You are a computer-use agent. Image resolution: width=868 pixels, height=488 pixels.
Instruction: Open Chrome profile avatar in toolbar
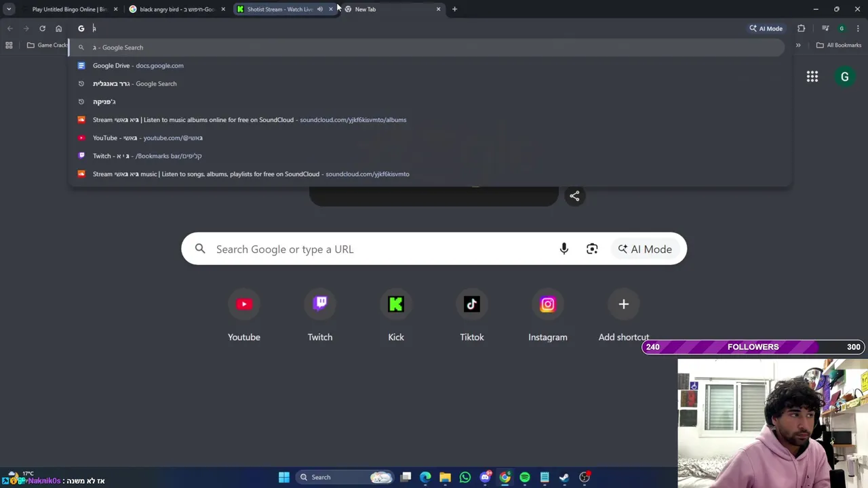tap(842, 28)
